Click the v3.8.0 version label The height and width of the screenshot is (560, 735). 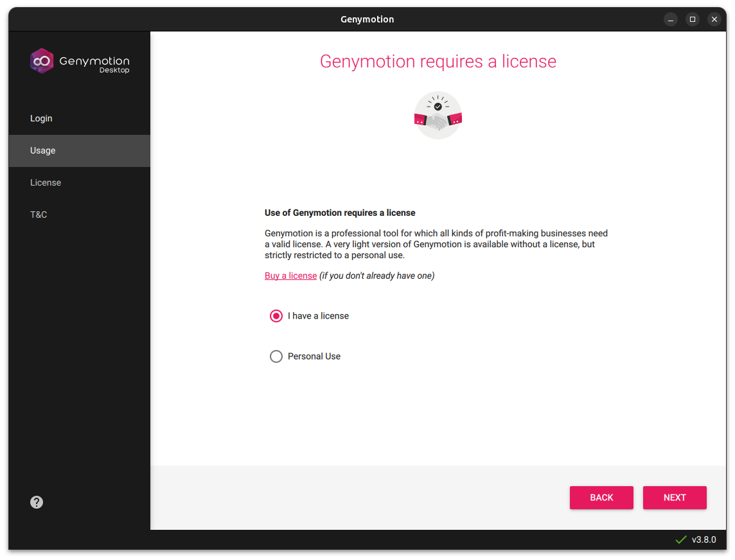pos(704,539)
